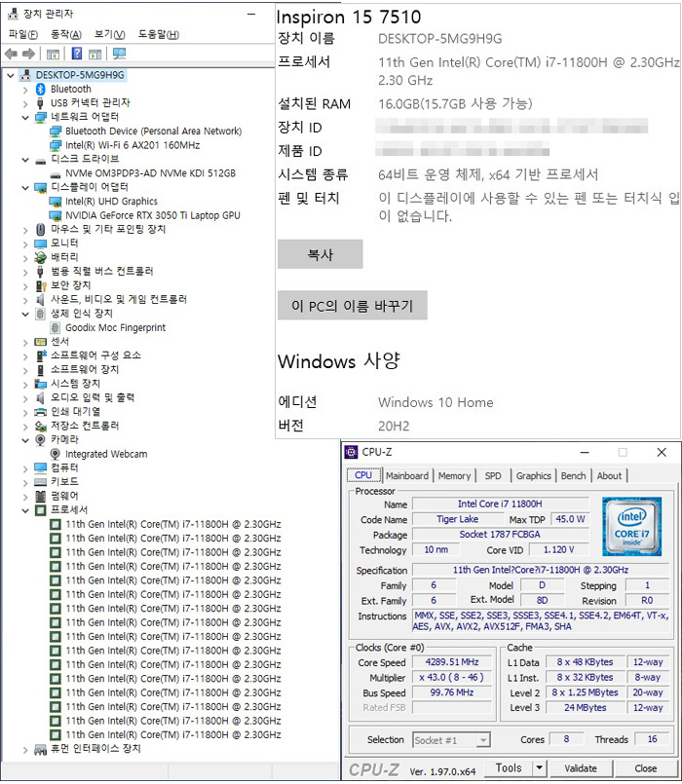
Task: Click the 키보드 keyboard icon
Action: coord(41,482)
